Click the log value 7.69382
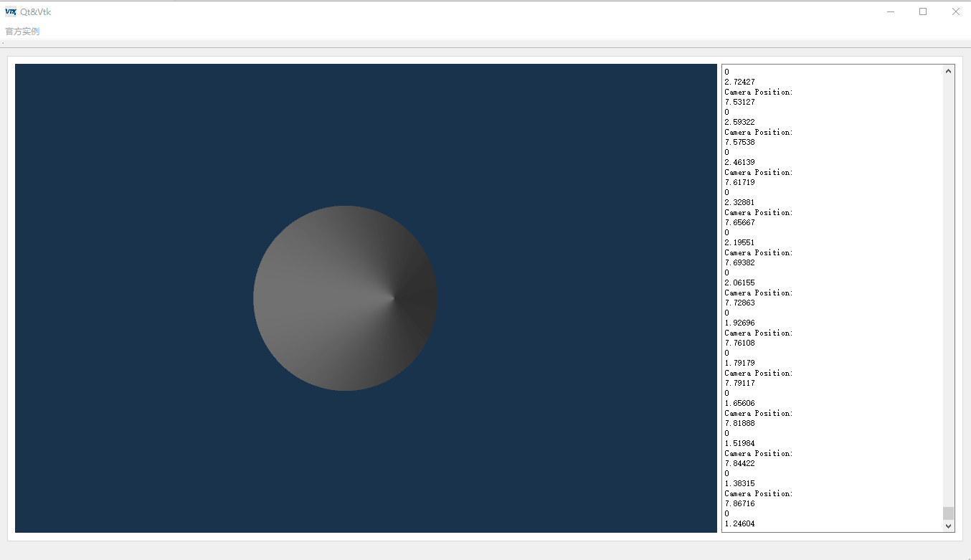 (x=739, y=263)
